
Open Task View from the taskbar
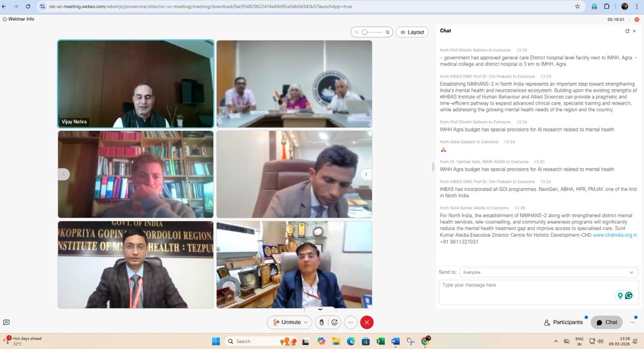(x=306, y=341)
